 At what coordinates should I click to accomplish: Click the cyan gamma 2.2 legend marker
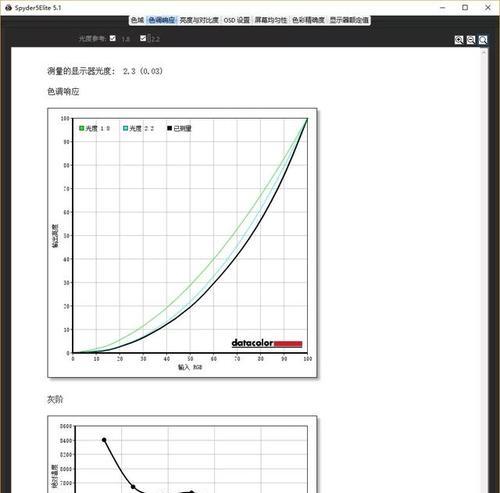click(x=125, y=128)
